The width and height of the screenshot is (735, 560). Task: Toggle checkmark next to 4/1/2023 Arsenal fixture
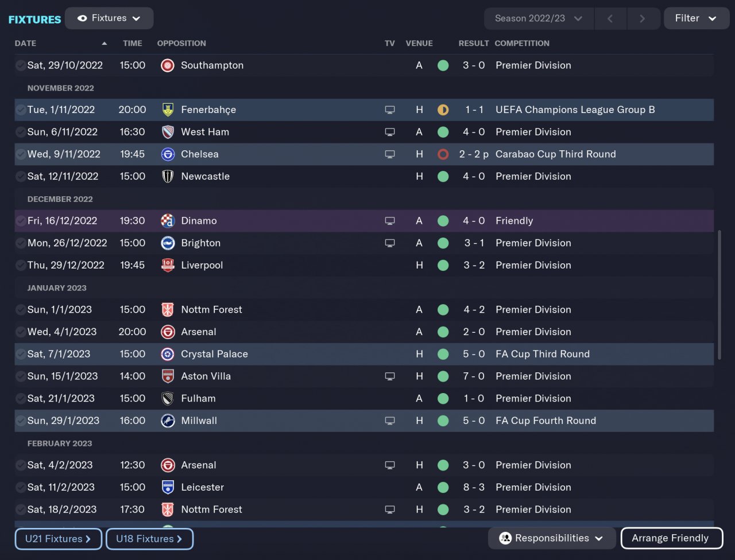tap(21, 332)
